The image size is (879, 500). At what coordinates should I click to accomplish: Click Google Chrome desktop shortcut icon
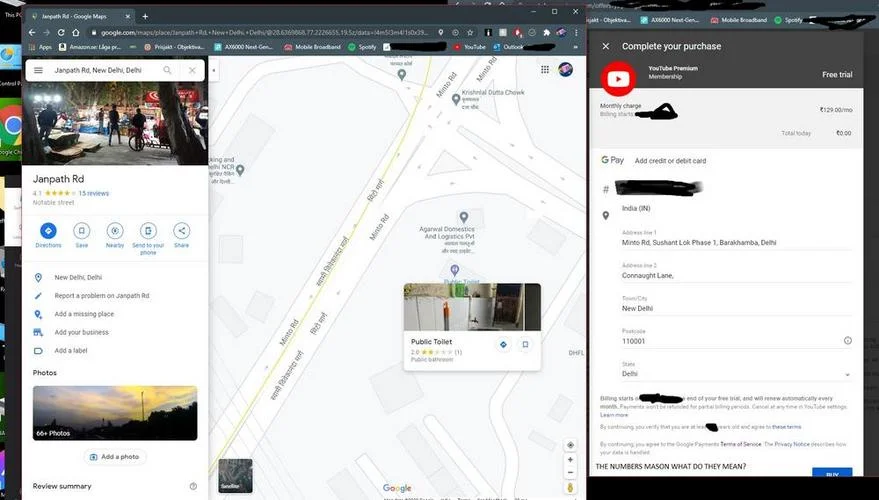(12, 130)
